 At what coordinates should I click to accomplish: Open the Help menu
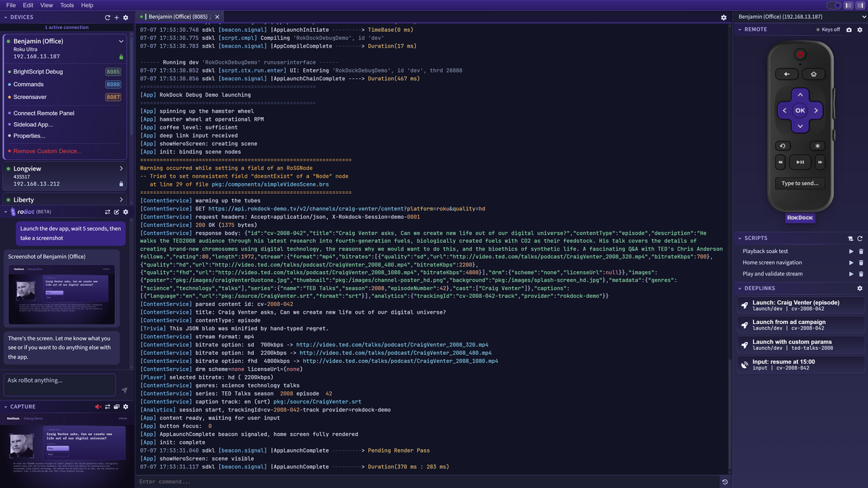(x=87, y=5)
